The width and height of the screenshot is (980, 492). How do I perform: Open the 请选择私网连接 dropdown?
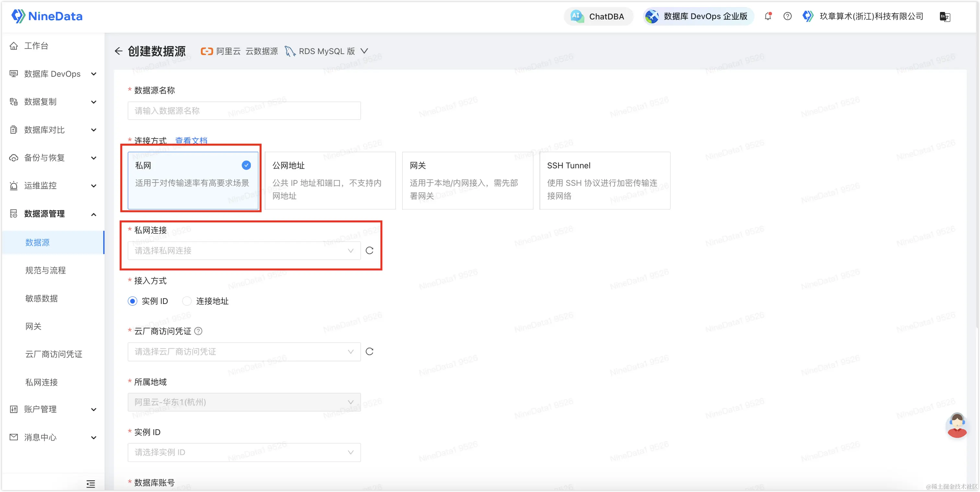pos(244,251)
